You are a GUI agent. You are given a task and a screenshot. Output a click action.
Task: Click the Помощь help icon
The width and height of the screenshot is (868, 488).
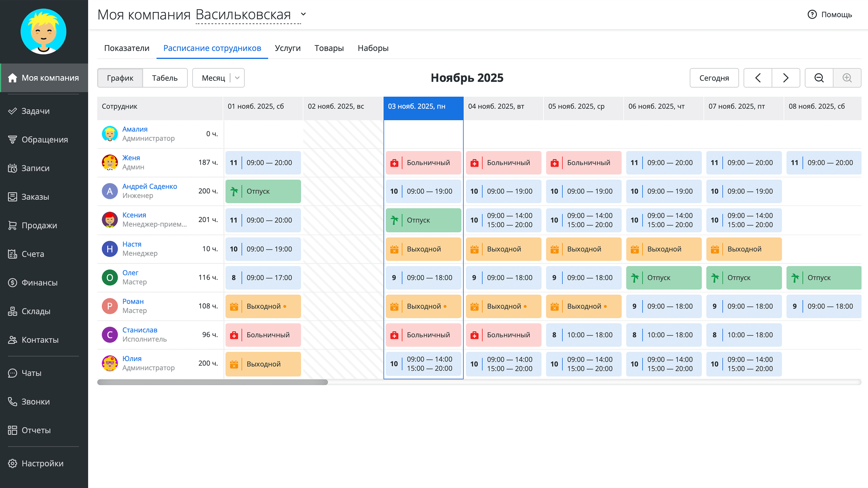pyautogui.click(x=812, y=15)
